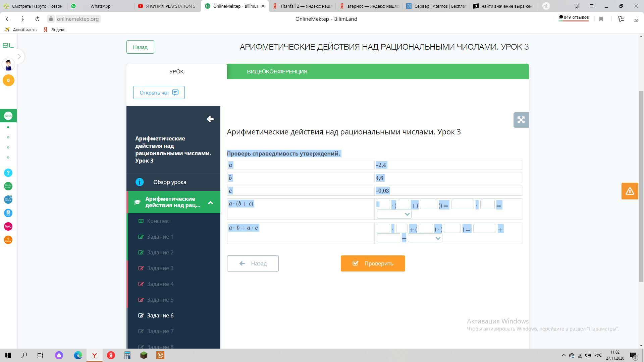
Task: Select Задание 6 in sidebar
Action: click(x=160, y=315)
